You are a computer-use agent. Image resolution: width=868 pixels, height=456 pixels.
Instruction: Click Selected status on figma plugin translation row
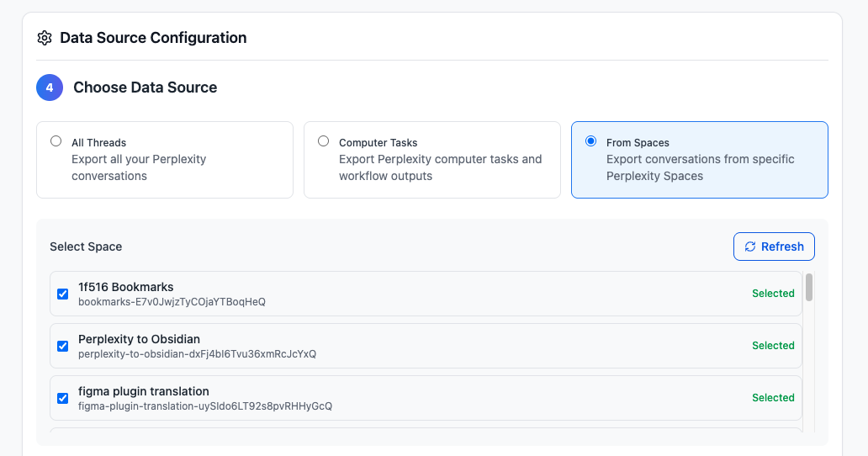773,397
